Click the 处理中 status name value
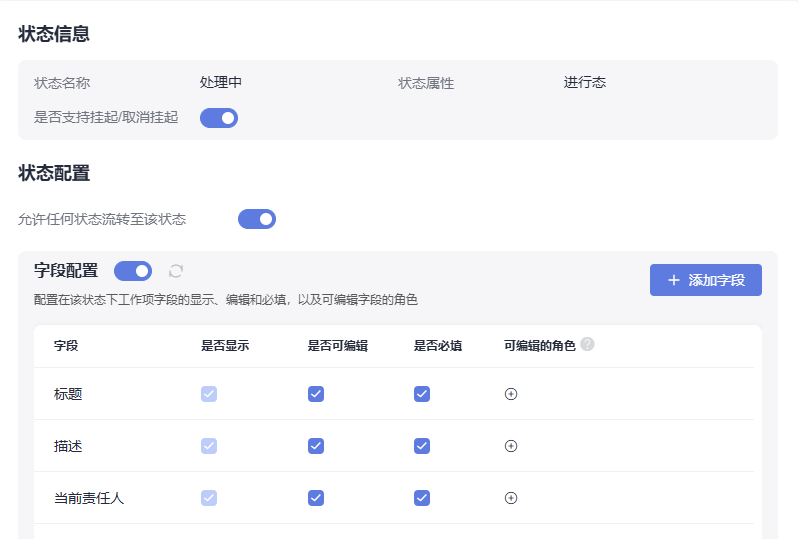The height and width of the screenshot is (539, 798). (220, 83)
